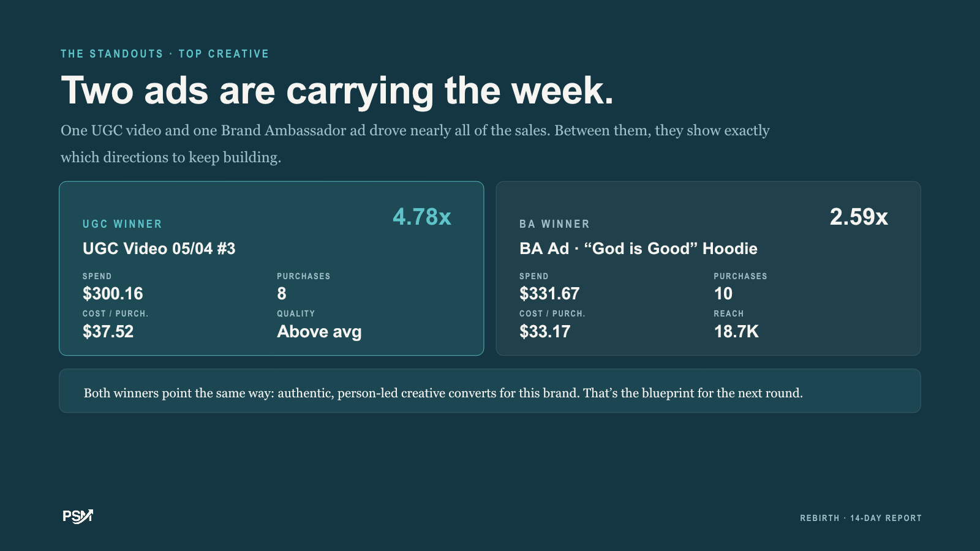Click the UGC Video 05/04 #3 title
This screenshot has width=980, height=551.
click(159, 249)
